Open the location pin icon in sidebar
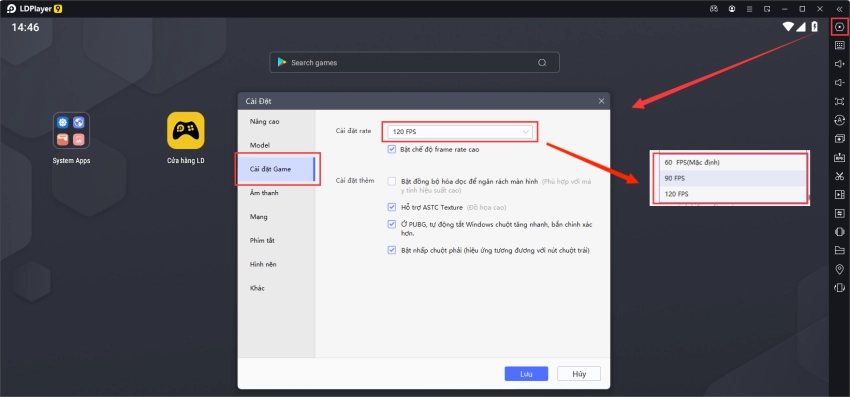850x397 pixels. (x=840, y=269)
